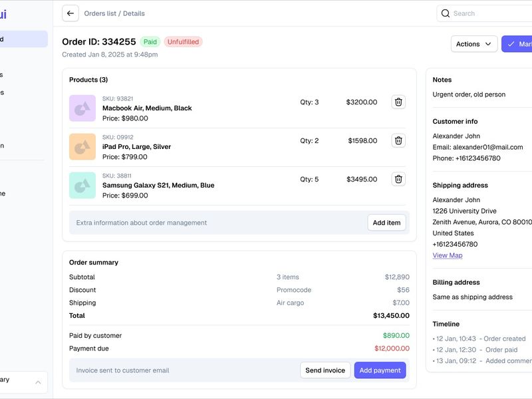532x399 pixels.
Task: Open the Macbook Air product thumbnail
Action: (x=83, y=107)
